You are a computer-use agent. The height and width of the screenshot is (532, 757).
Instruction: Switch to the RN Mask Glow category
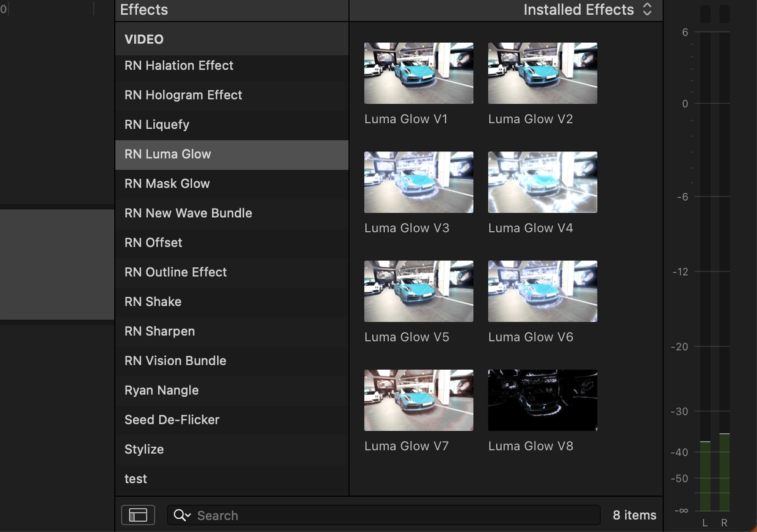[167, 184]
